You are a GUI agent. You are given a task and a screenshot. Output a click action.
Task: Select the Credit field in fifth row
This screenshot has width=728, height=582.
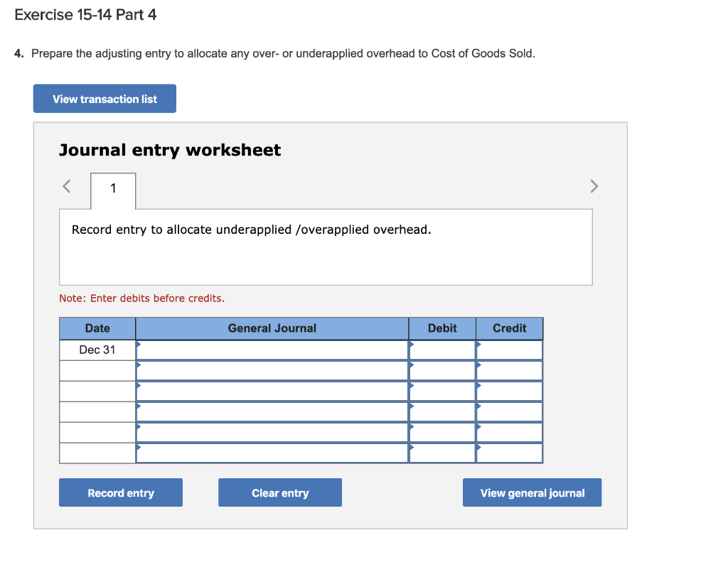coord(509,432)
